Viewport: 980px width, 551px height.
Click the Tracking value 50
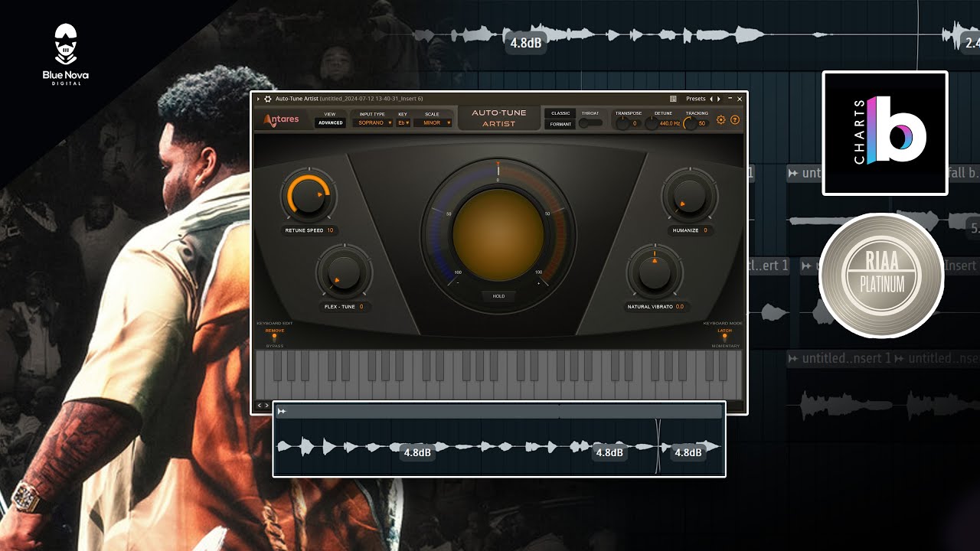pyautogui.click(x=702, y=123)
